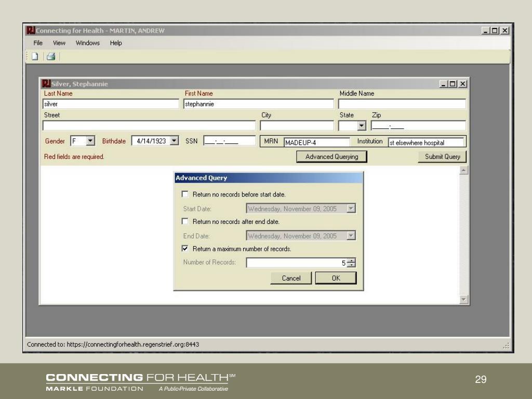
Task: Click the Submit Query button
Action: pyautogui.click(x=443, y=157)
